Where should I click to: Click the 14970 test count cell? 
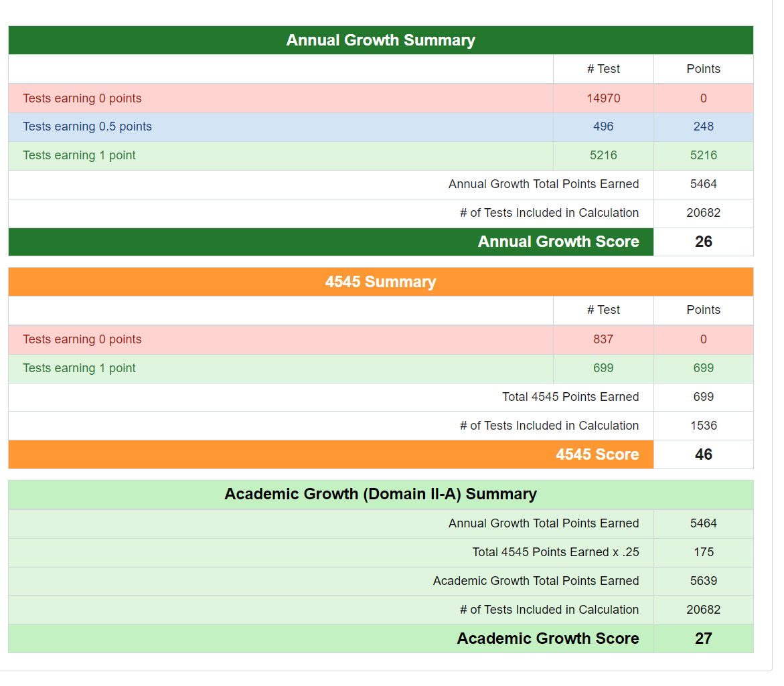pyautogui.click(x=603, y=98)
